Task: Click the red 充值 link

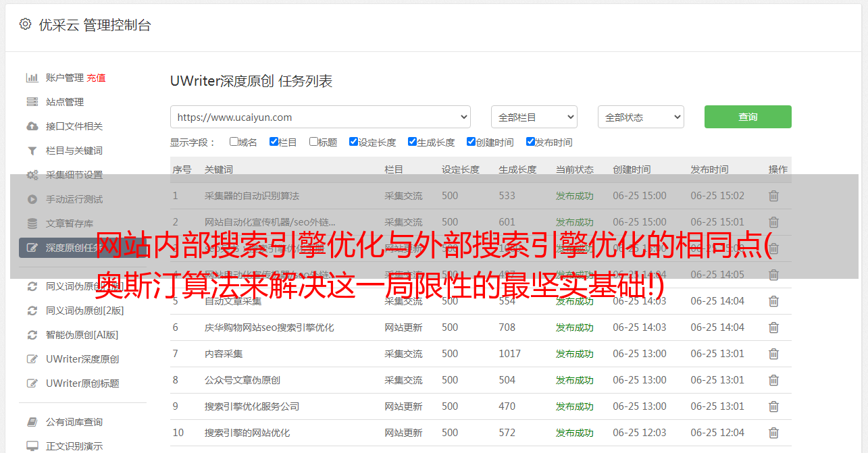Action: point(96,78)
